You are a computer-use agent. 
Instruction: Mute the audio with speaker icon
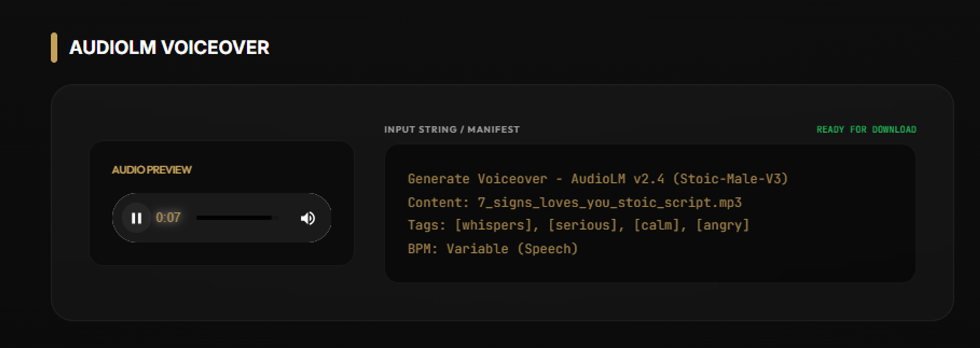[x=308, y=218]
